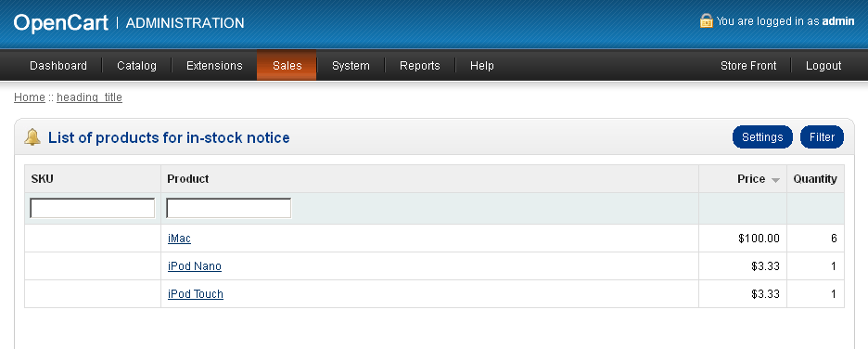868x349 pixels.
Task: Click the OpenCart logo
Action: pyautogui.click(x=61, y=23)
